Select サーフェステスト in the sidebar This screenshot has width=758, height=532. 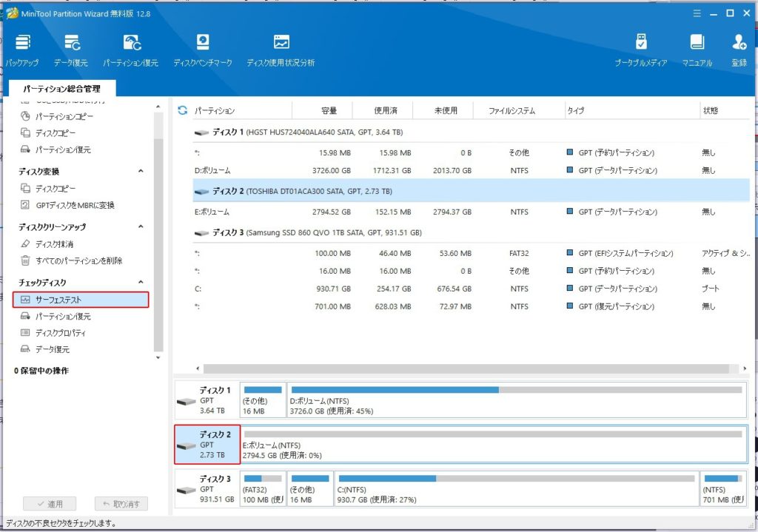point(81,300)
